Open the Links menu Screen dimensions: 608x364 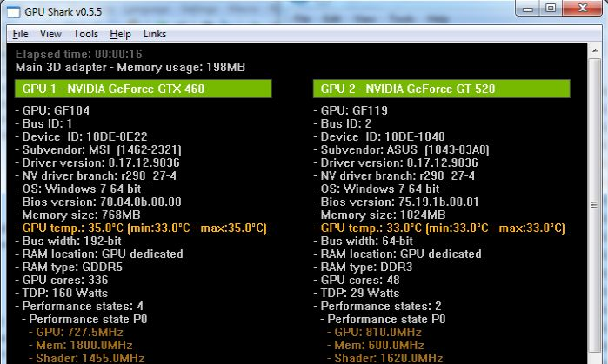(155, 34)
